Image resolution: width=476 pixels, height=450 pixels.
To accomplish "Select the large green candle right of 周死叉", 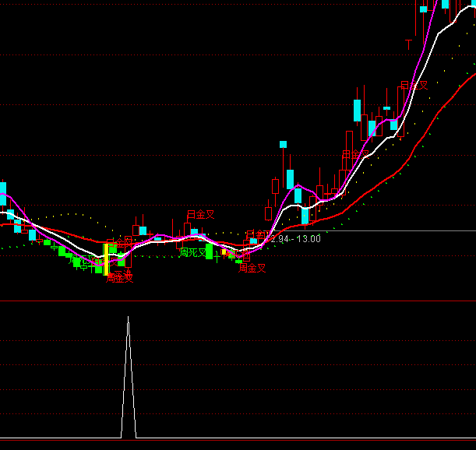I will click(209, 251).
